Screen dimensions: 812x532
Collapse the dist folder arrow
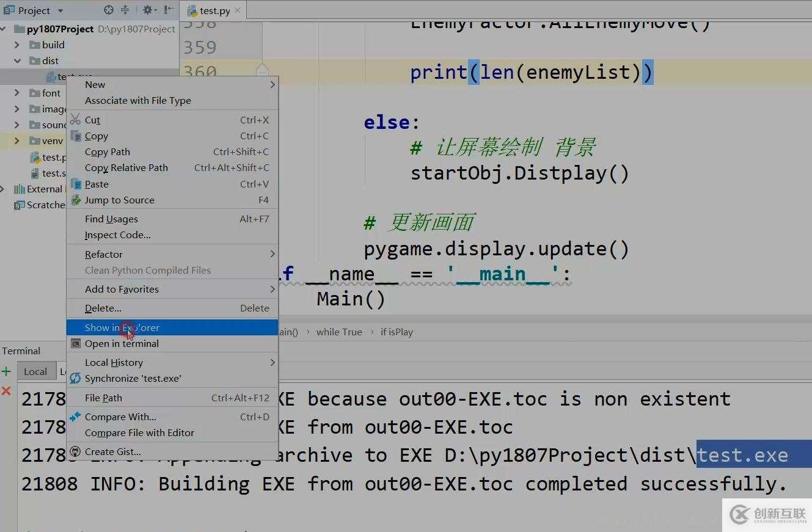[x=17, y=60]
